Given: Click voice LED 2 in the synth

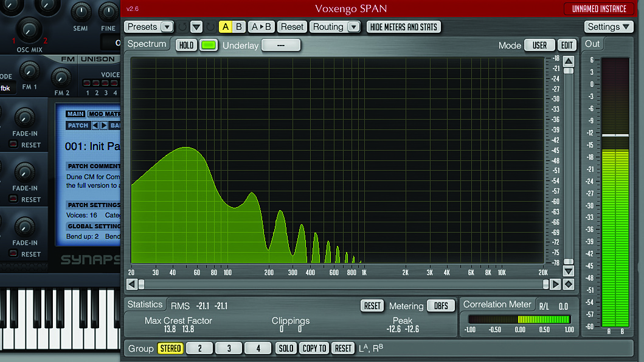Looking at the screenshot, I should click(x=95, y=83).
